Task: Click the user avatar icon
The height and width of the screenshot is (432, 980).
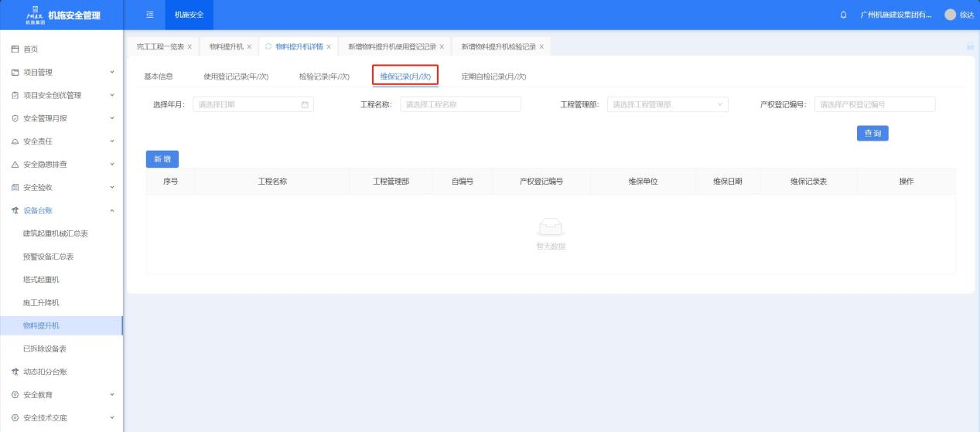Action: (950, 15)
